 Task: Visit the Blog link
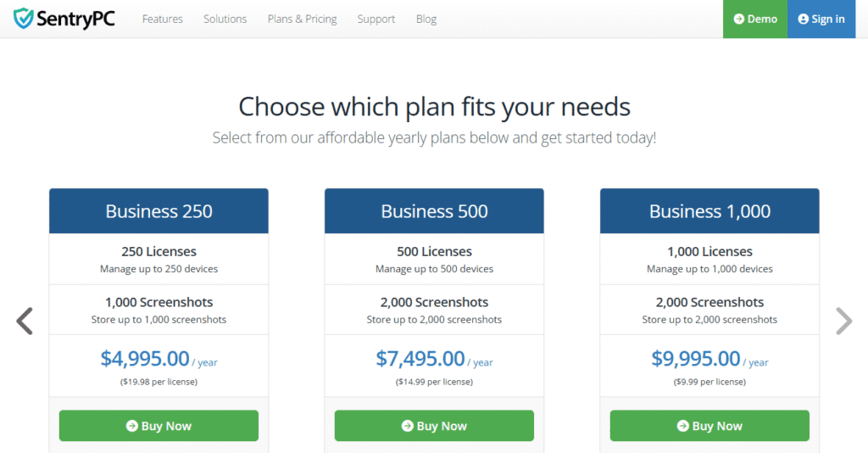[x=426, y=19]
